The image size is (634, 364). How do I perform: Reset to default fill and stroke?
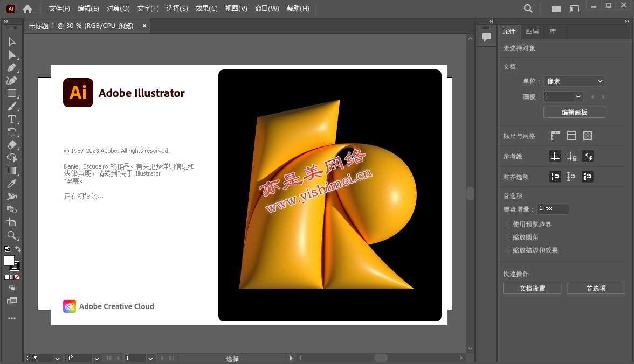(x=7, y=249)
